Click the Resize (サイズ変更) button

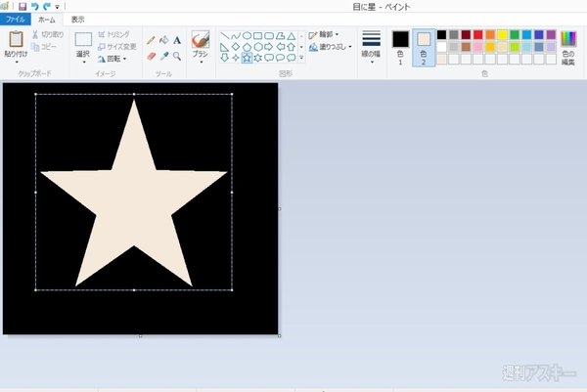pos(117,46)
